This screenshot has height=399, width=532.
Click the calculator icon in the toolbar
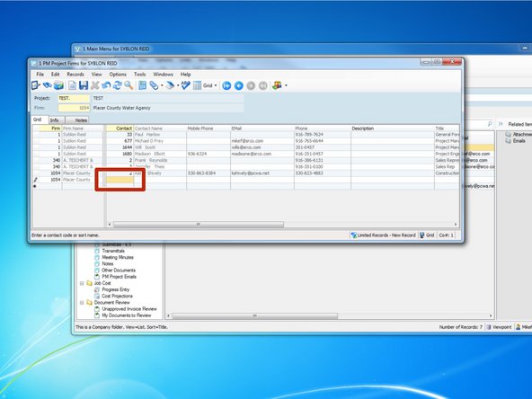pyautogui.click(x=143, y=85)
